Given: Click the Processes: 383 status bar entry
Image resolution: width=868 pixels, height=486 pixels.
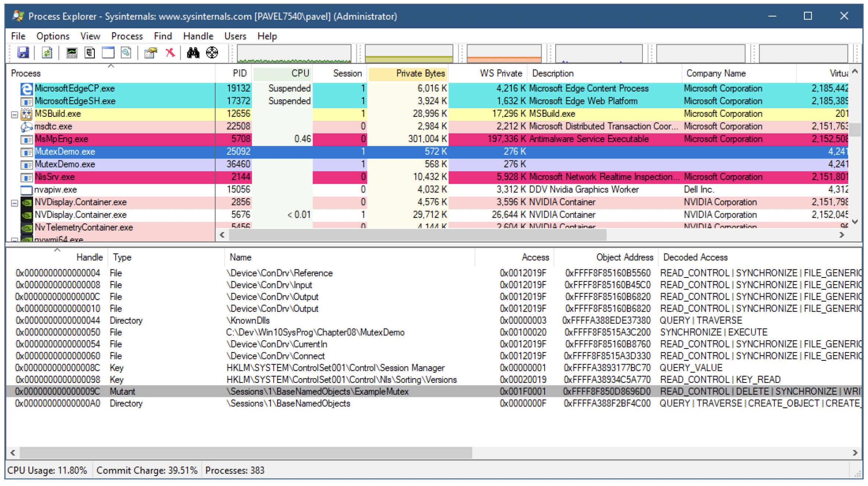Looking at the screenshot, I should pos(235,471).
